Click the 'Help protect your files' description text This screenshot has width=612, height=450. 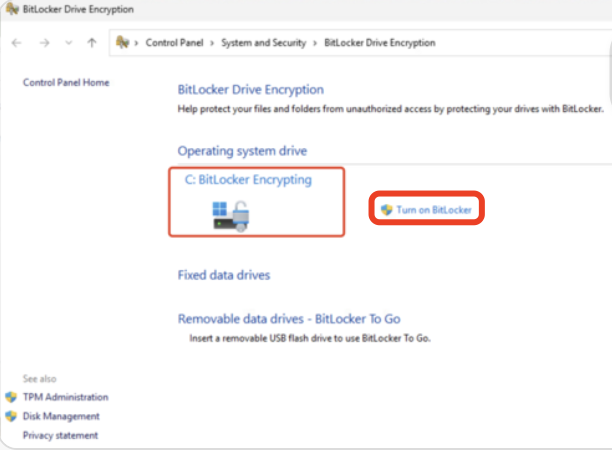tap(391, 109)
